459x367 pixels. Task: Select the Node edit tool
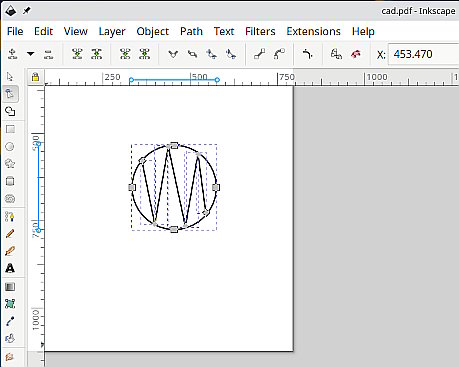click(x=10, y=94)
